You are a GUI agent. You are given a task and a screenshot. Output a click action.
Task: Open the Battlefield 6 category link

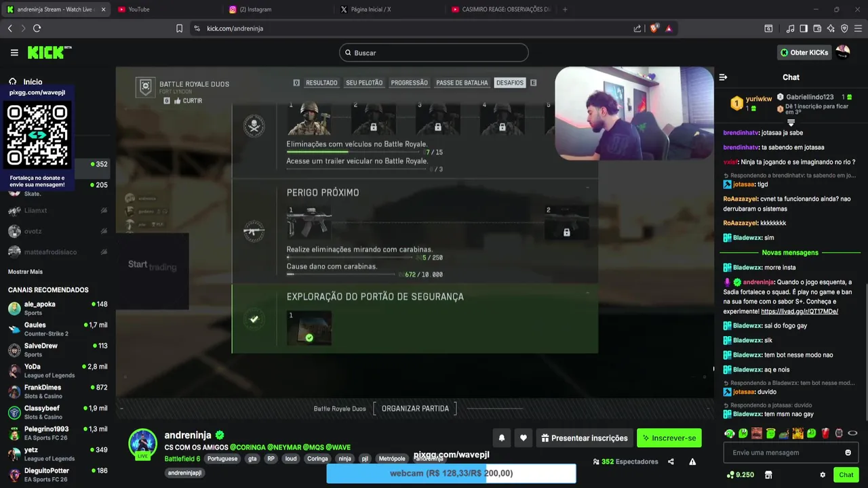[182, 459]
